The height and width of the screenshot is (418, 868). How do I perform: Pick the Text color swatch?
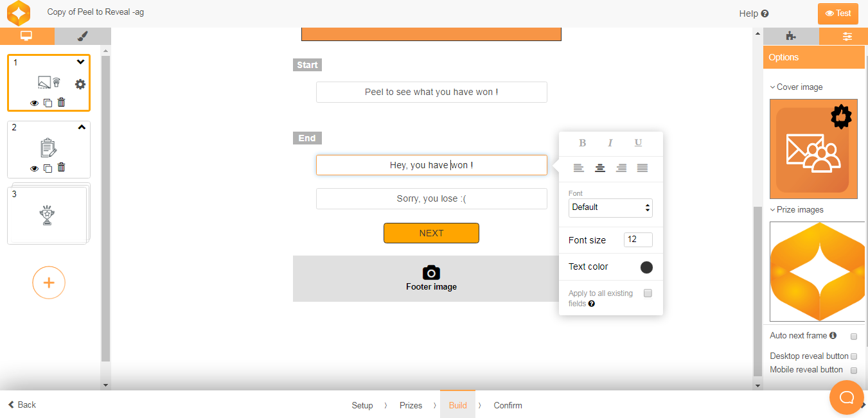pos(646,267)
